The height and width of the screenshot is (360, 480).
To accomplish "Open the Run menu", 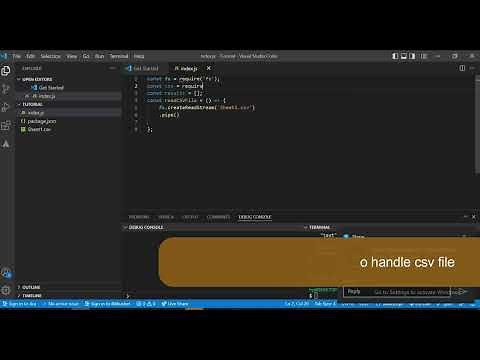I will (x=99, y=56).
